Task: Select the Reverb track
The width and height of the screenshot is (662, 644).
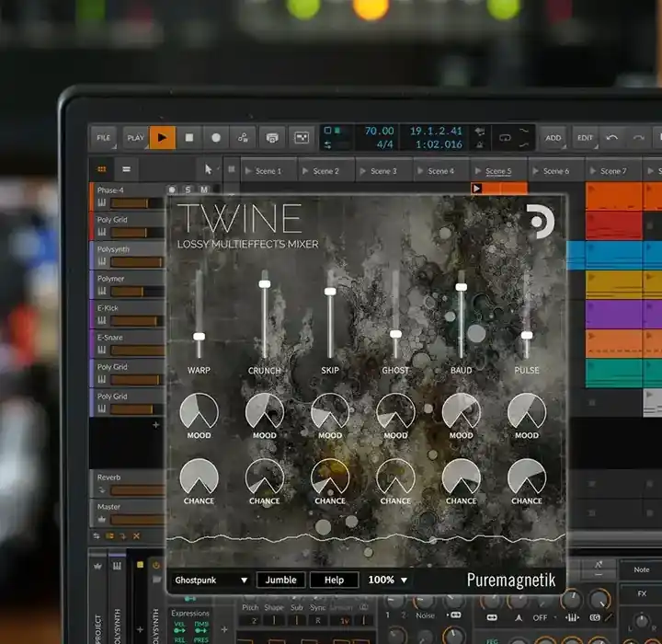Action: 127,483
